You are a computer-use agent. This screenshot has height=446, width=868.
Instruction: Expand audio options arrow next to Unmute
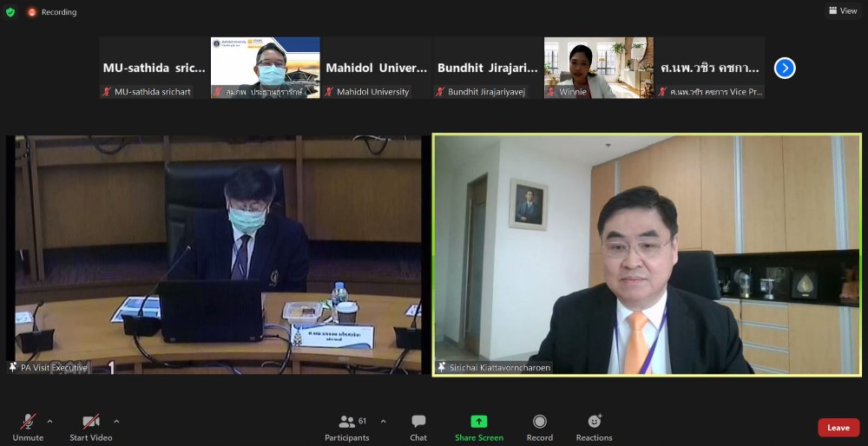pos(49,422)
